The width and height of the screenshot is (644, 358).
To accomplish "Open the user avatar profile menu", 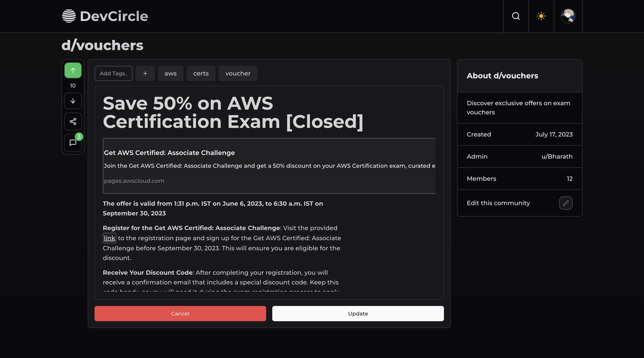I will click(x=568, y=16).
